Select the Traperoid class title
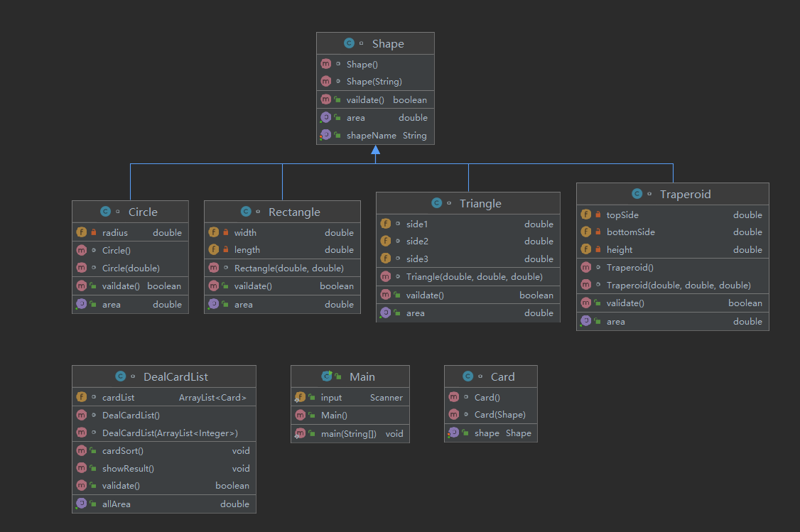The image size is (800, 532). point(685,195)
